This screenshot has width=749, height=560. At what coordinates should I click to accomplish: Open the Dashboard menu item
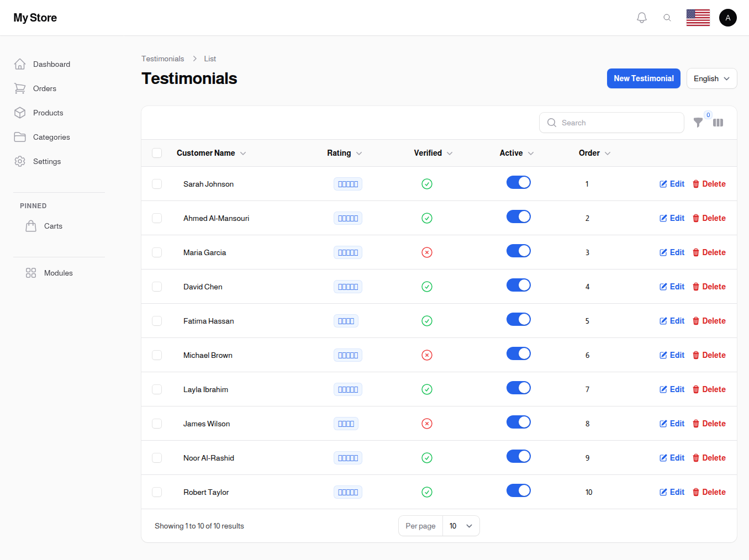click(x=51, y=64)
